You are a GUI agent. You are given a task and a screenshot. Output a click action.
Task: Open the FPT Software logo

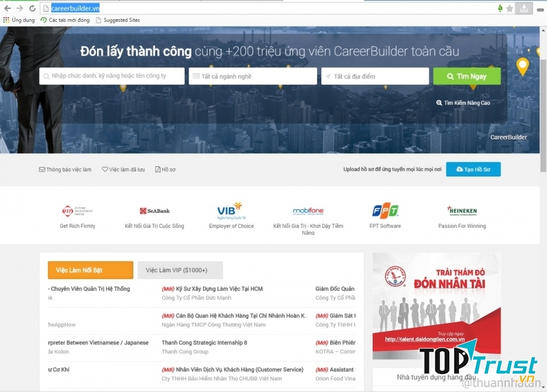coord(385,211)
